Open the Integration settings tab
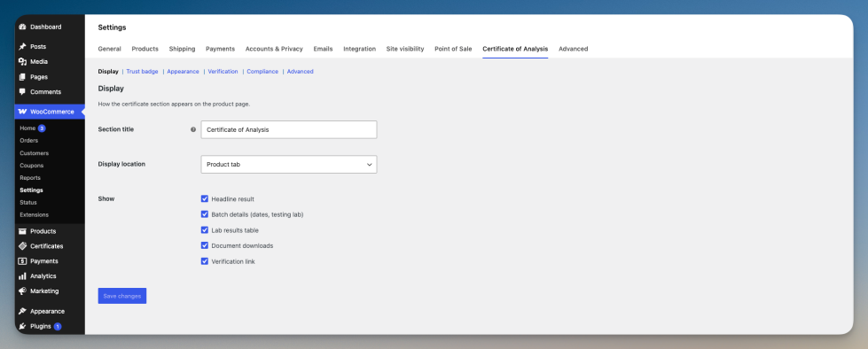868x349 pixels. 359,49
